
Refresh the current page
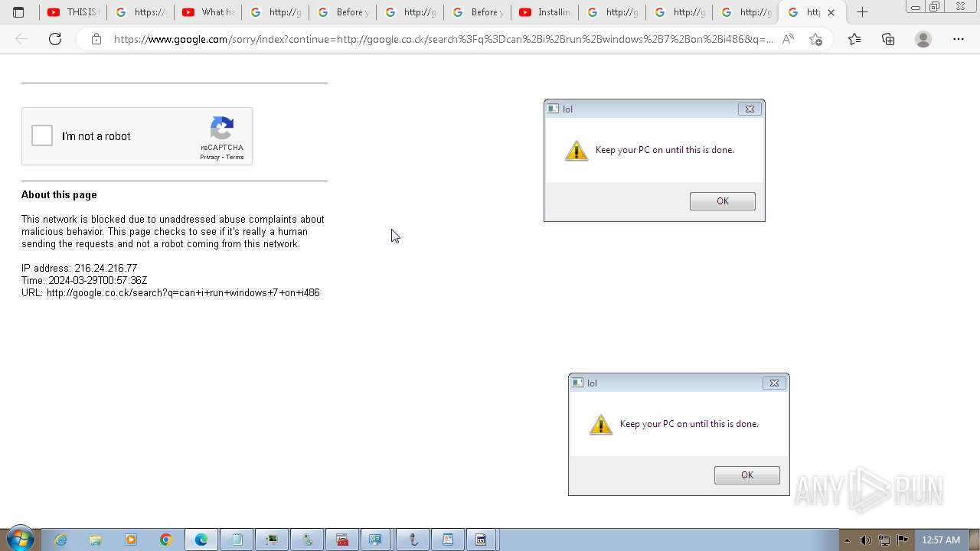55,39
